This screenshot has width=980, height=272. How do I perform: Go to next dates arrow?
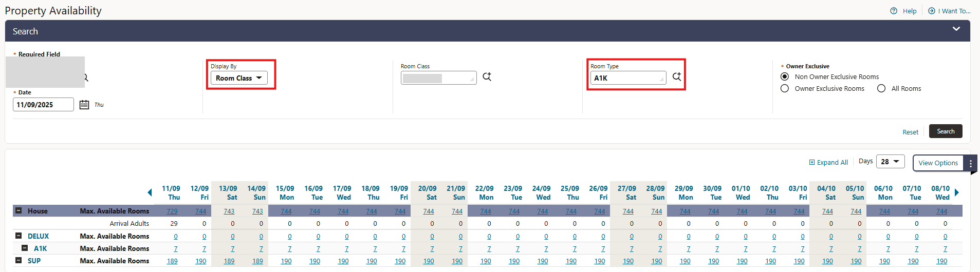[x=957, y=193]
